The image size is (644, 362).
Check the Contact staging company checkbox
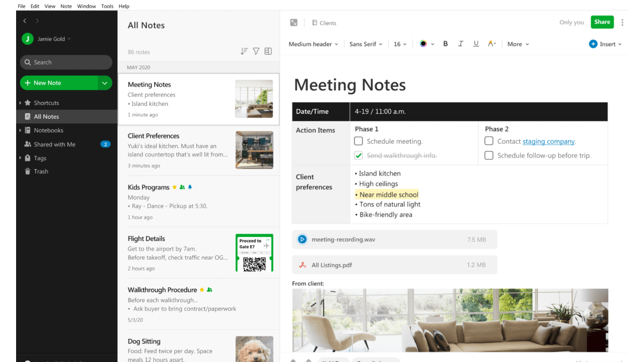(x=489, y=141)
